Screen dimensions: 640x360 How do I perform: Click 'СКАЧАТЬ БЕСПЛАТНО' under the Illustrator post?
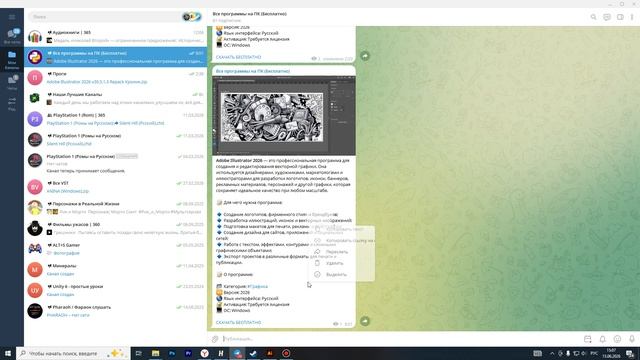[x=238, y=322]
